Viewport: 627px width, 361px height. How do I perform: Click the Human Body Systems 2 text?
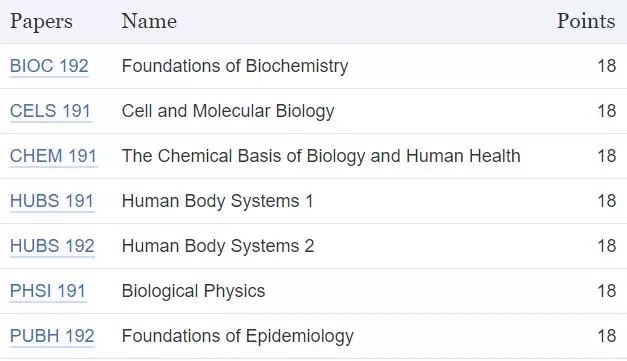pos(218,246)
